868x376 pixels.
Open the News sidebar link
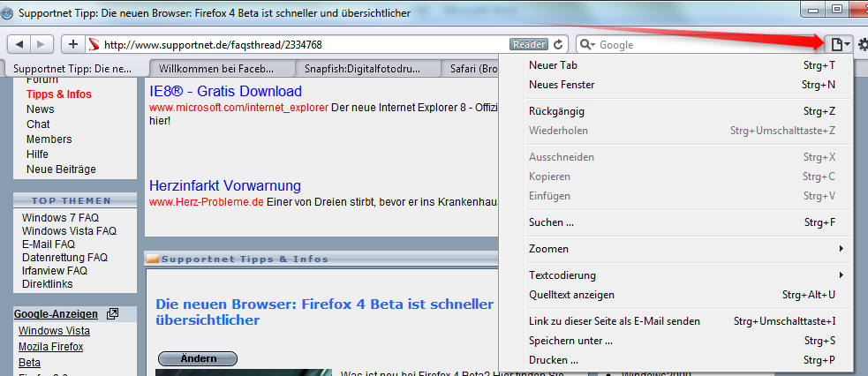pos(41,109)
